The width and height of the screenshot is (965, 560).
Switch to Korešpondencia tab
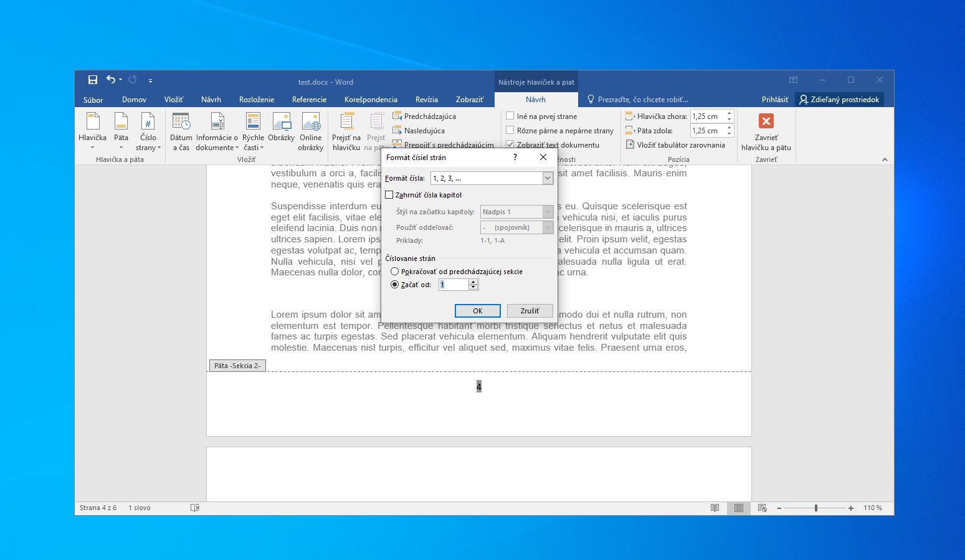click(x=371, y=99)
